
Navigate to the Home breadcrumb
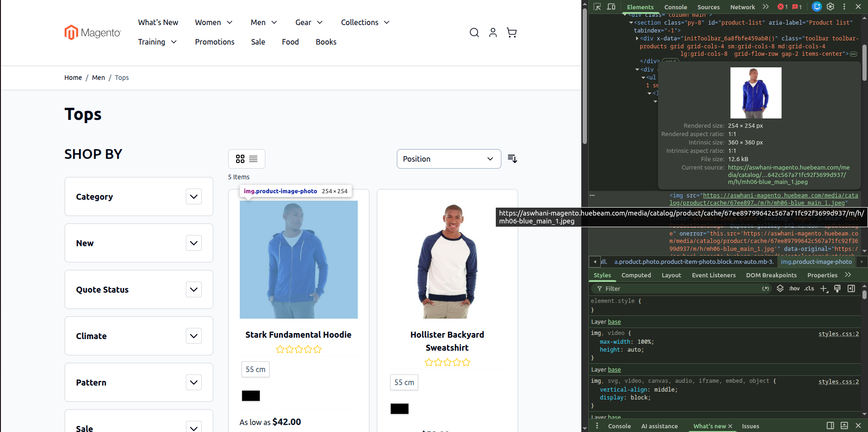(73, 78)
